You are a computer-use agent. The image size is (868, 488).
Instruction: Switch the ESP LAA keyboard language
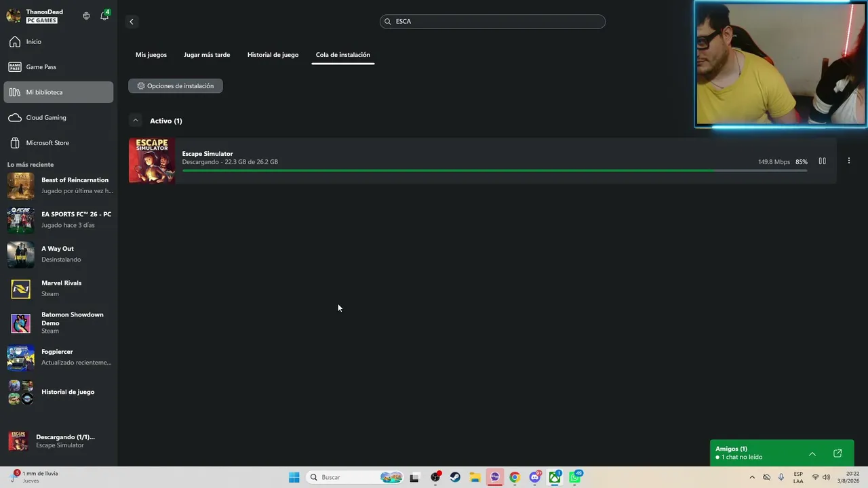click(x=798, y=477)
